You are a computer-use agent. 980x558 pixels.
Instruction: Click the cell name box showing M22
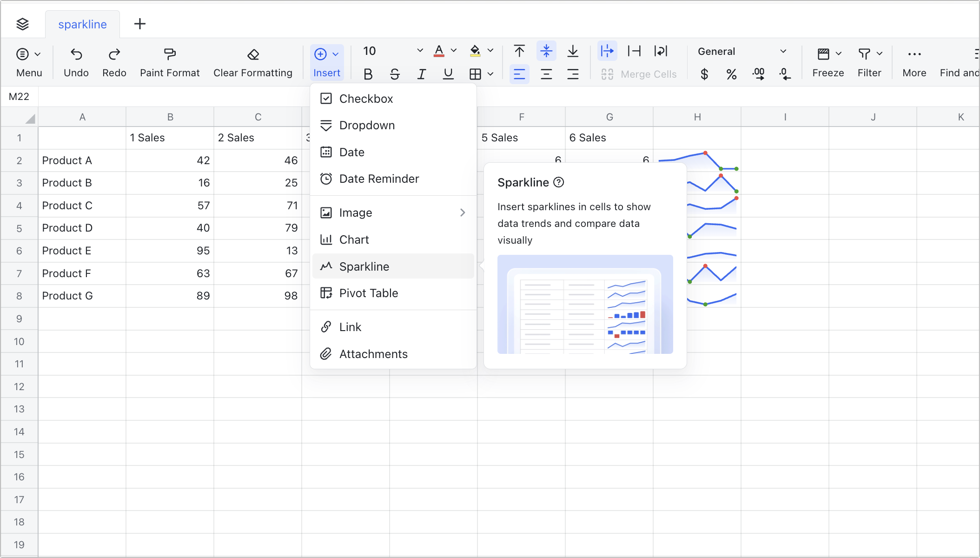click(x=20, y=96)
